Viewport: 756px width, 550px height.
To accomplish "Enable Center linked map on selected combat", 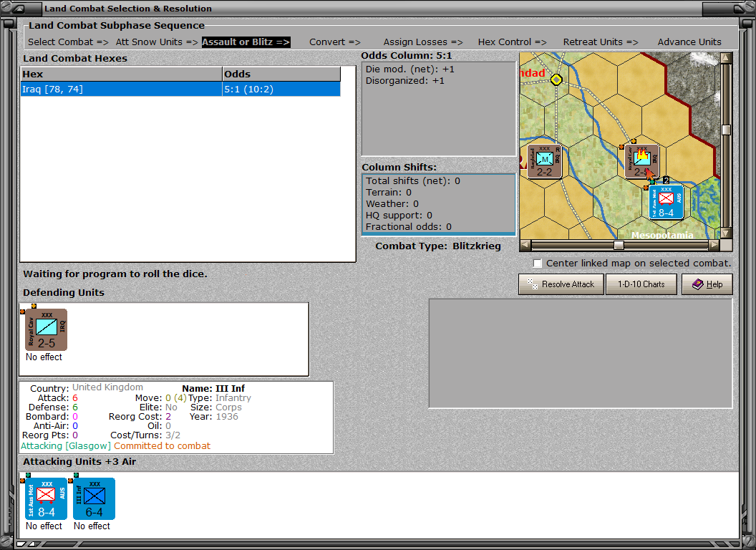I will pos(538,264).
